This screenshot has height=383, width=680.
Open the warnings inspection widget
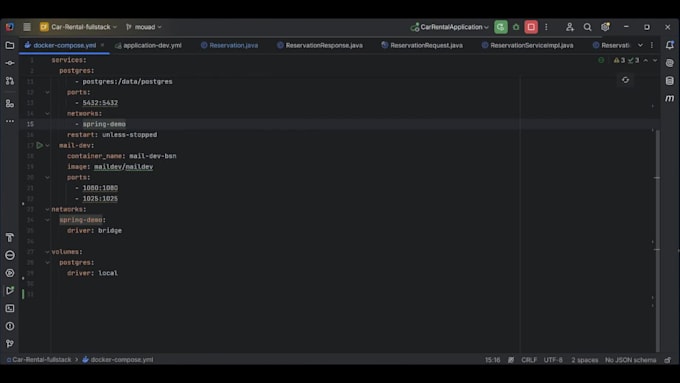point(626,60)
